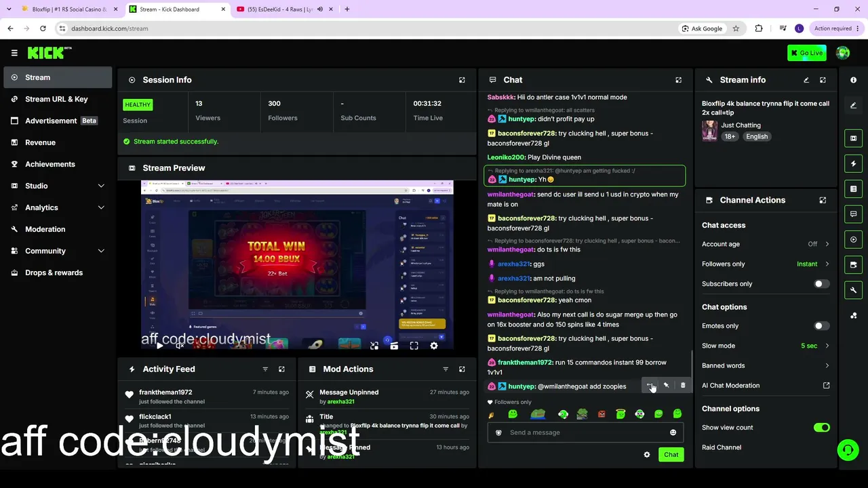Viewport: 868px width, 488px height.
Task: Go to Advertisement page
Action: tap(58, 121)
